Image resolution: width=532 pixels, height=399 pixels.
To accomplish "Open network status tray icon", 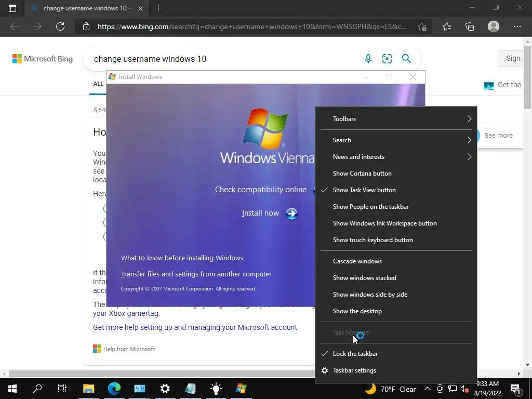I will [453, 389].
